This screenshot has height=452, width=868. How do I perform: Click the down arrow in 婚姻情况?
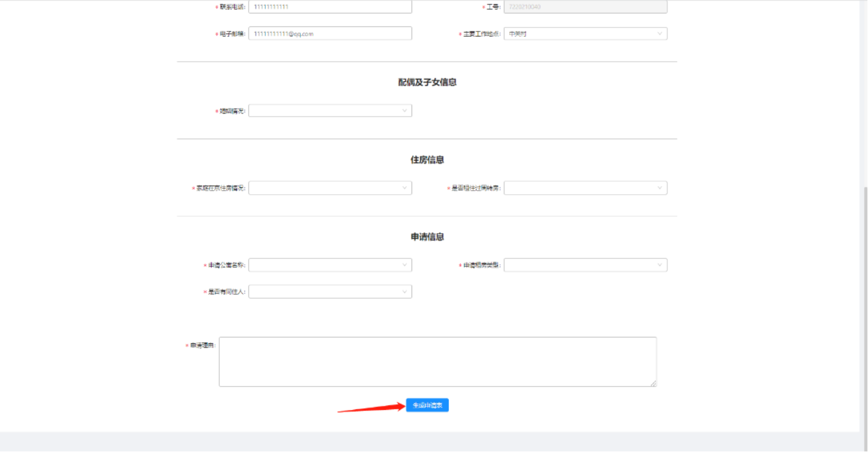[x=404, y=111]
